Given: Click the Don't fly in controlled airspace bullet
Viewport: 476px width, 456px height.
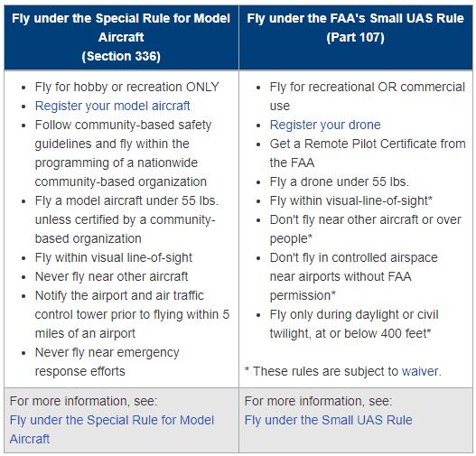Looking at the screenshot, I should click(x=354, y=276).
